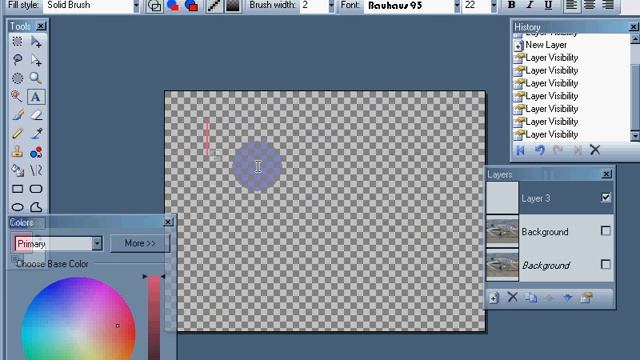This screenshot has width=640, height=360.
Task: Toggle antialiasing diagonal line button
Action: 214,5
